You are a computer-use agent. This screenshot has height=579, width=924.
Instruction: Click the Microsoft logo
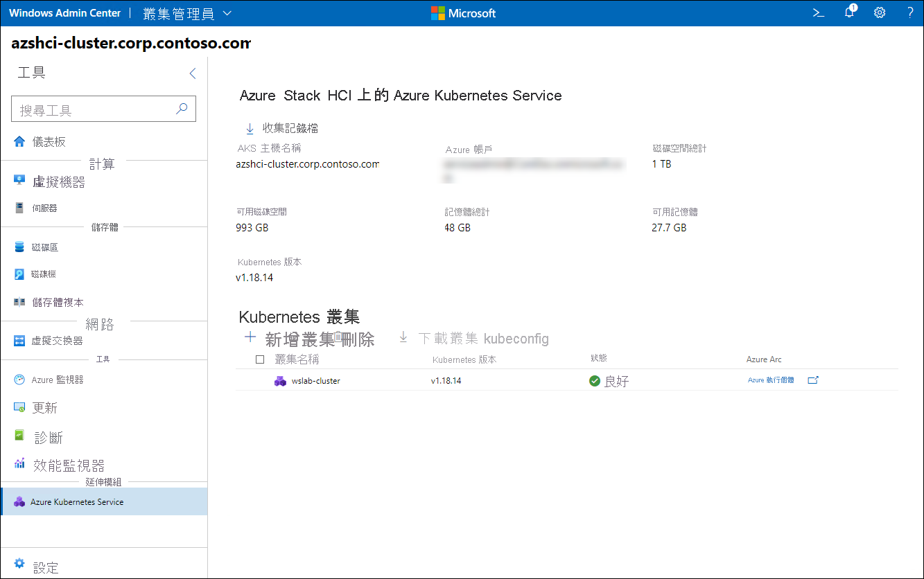[463, 13]
